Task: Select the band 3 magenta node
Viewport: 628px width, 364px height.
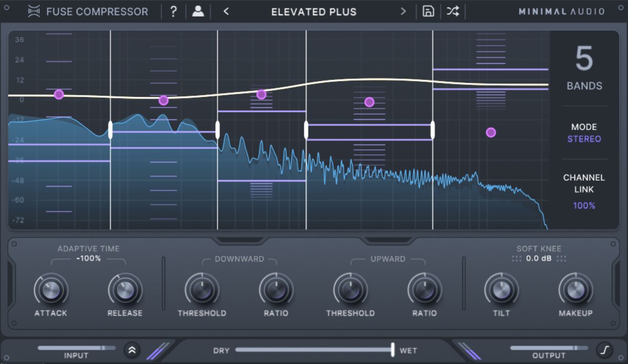Action: point(262,95)
